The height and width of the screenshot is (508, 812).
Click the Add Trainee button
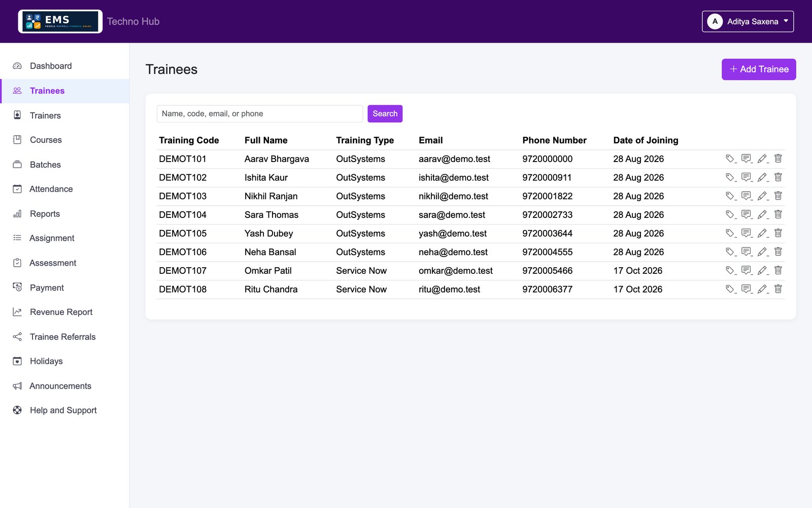[x=759, y=69]
